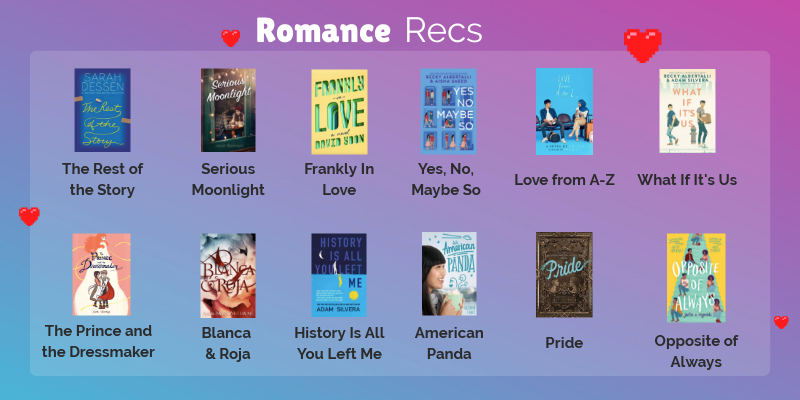Click the Romance Recs heading text
Viewport: 800px width, 400px height.
click(369, 31)
